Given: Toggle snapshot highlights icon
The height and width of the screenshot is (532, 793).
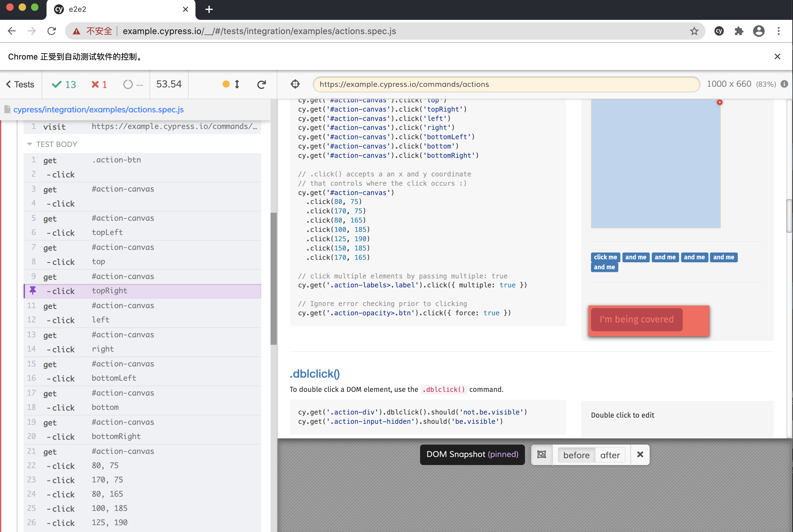Looking at the screenshot, I should [x=542, y=454].
